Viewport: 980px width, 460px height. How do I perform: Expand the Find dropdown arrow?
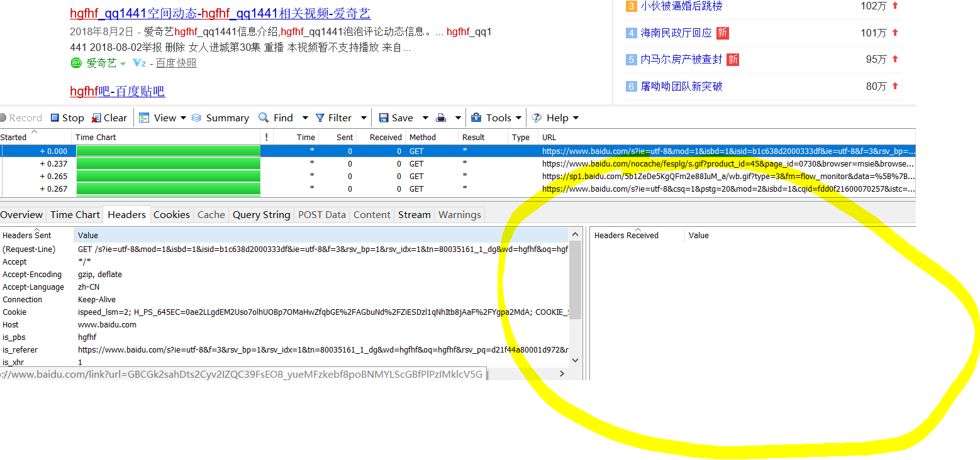(305, 118)
